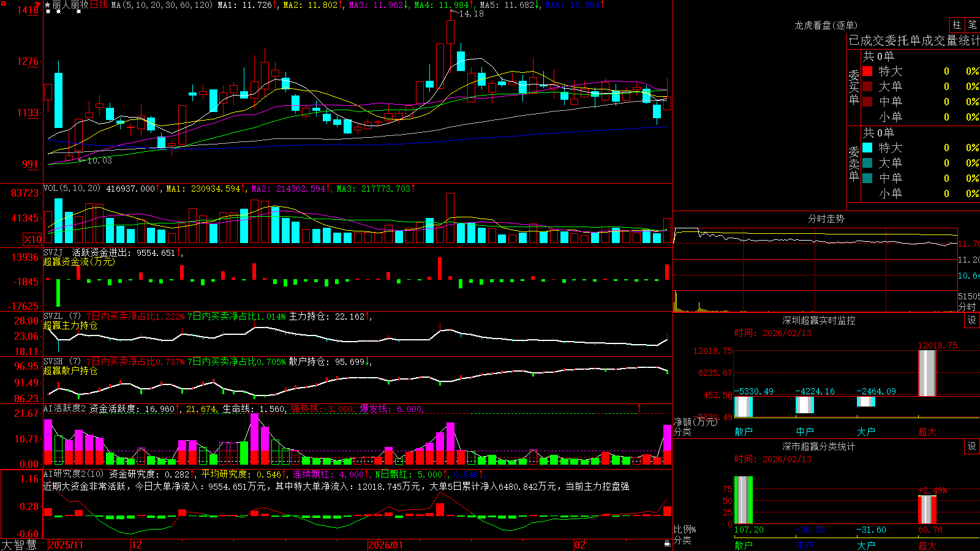Click the 委买单 vertical section label

coord(854,87)
